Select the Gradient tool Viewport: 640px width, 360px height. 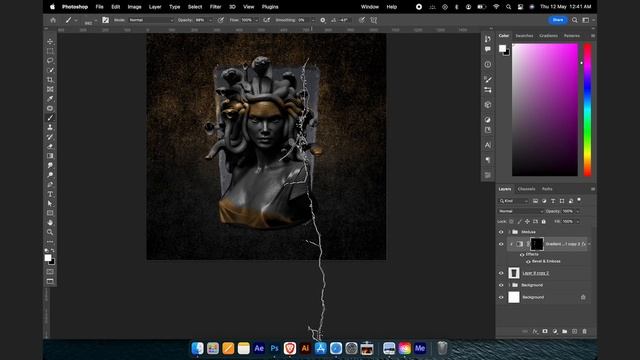(x=50, y=156)
